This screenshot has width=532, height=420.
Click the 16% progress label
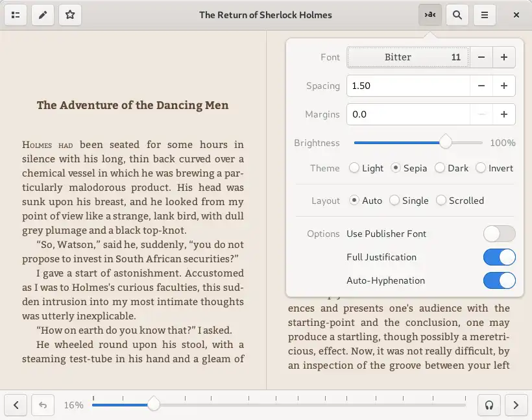point(73,405)
